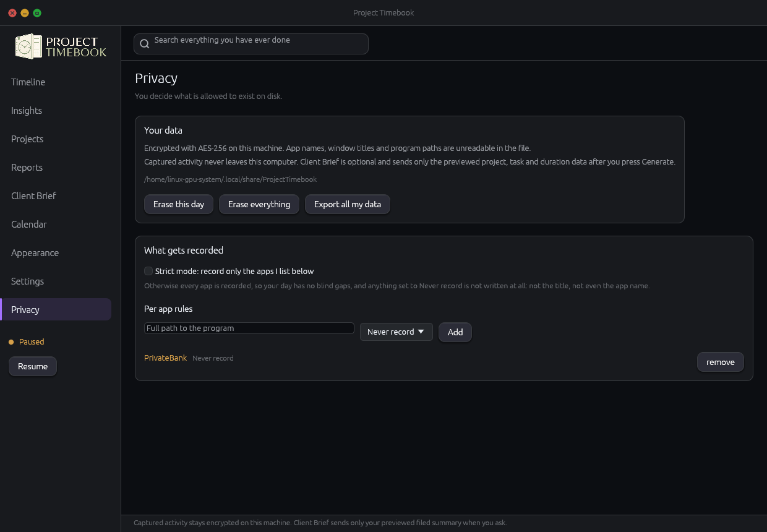Click Export all my data
The height and width of the screenshot is (532, 767).
pos(348,204)
